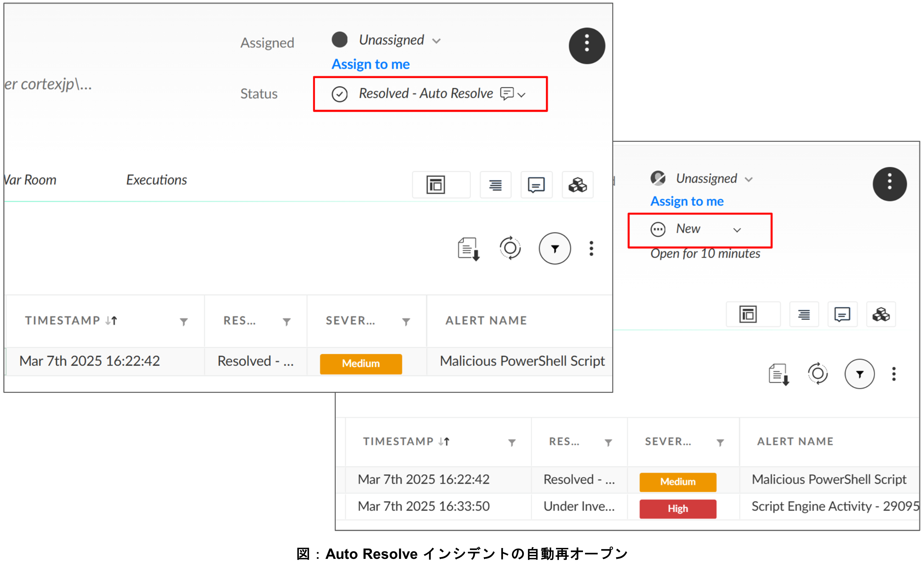Open the three-dot menu in the left window header
Screen dimensions: 924x571
pyautogui.click(x=586, y=46)
